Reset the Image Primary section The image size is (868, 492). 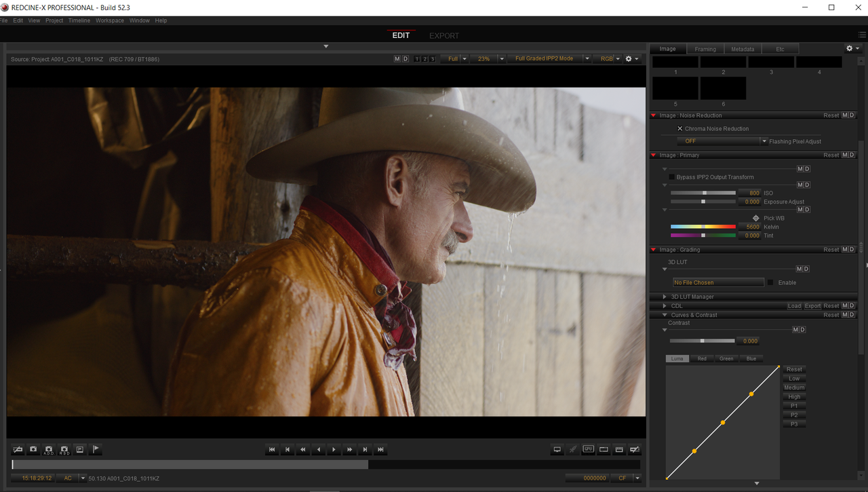coord(831,155)
